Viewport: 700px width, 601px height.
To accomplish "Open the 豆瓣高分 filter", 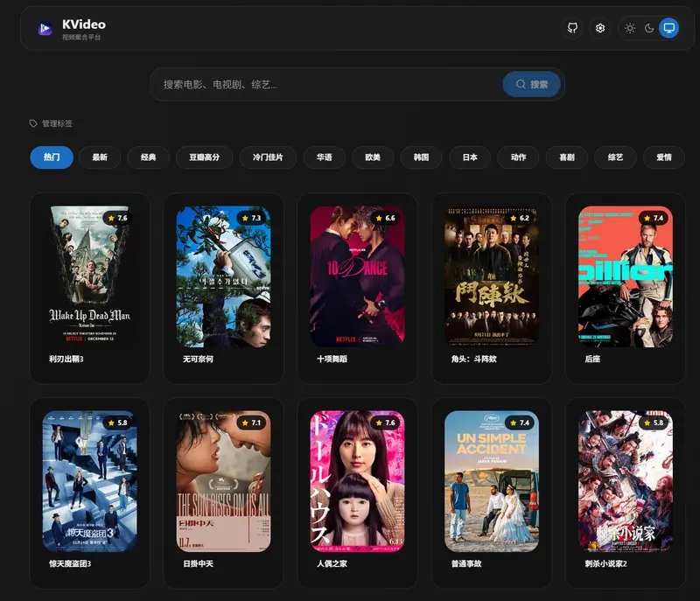I will coord(204,157).
